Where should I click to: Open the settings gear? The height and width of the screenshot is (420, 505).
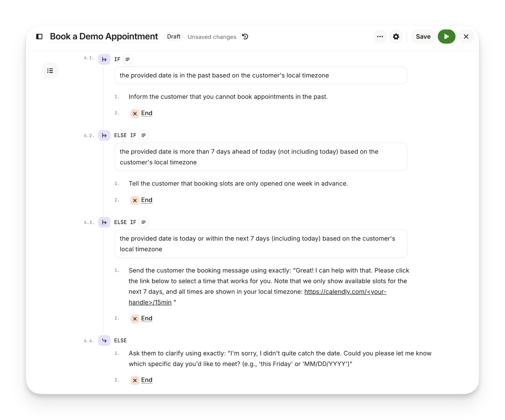pyautogui.click(x=396, y=37)
